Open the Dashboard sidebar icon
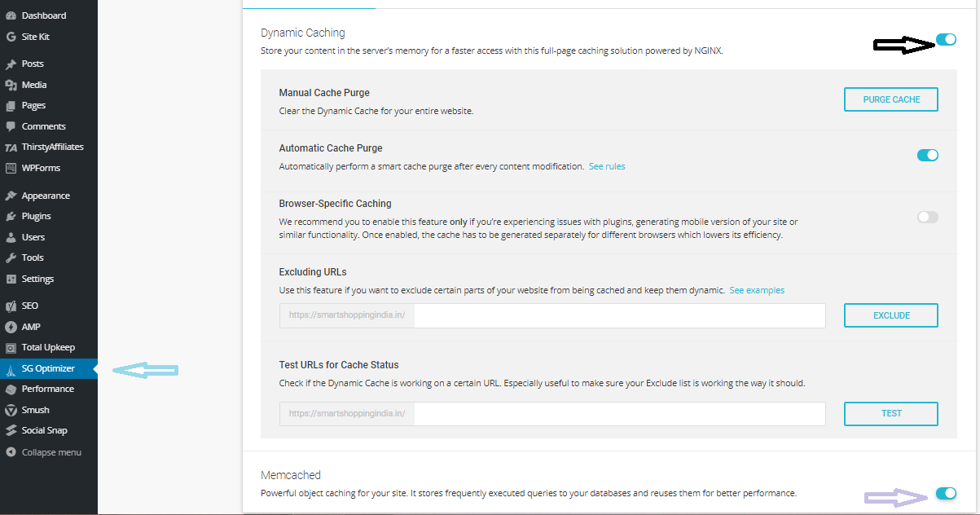The height and width of the screenshot is (515, 980). (11, 15)
